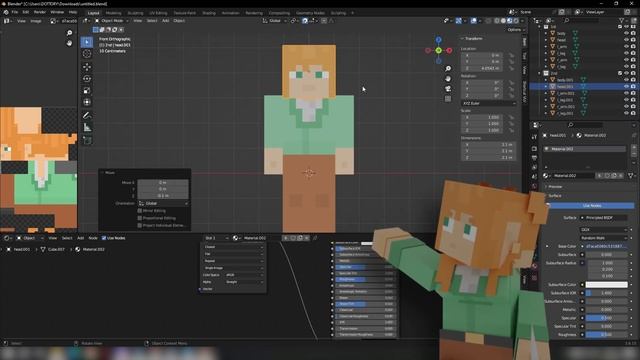The image size is (640, 360).
Task: Toggle camera view icon in viewport
Action: [x=448, y=89]
